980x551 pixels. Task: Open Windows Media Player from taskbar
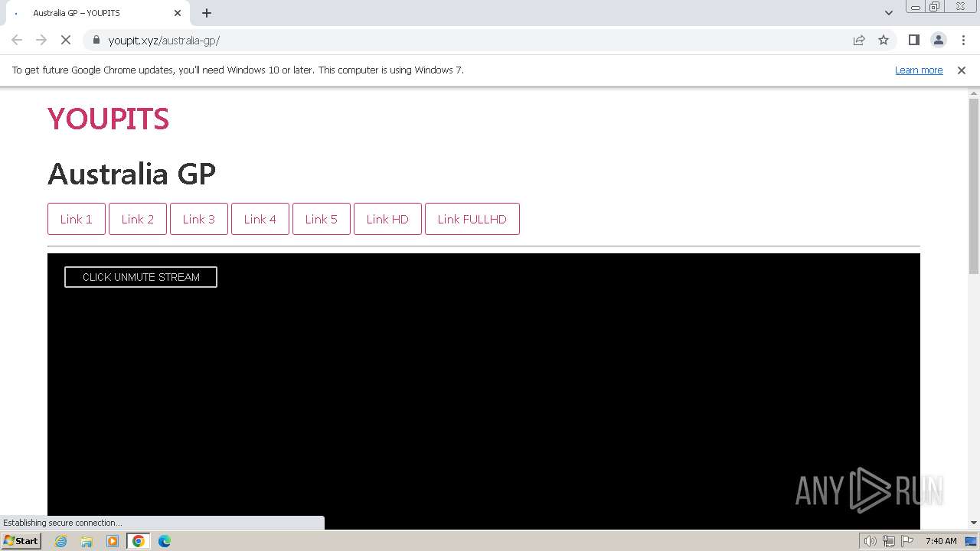(113, 541)
